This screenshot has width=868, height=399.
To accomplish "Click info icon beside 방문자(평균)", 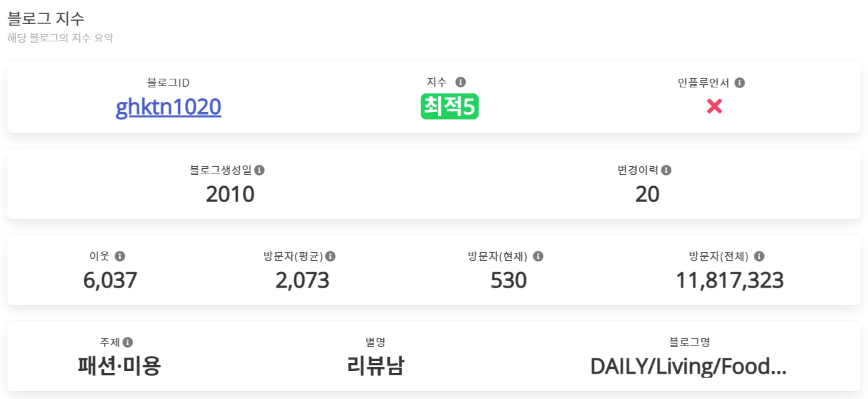I will 330,256.
